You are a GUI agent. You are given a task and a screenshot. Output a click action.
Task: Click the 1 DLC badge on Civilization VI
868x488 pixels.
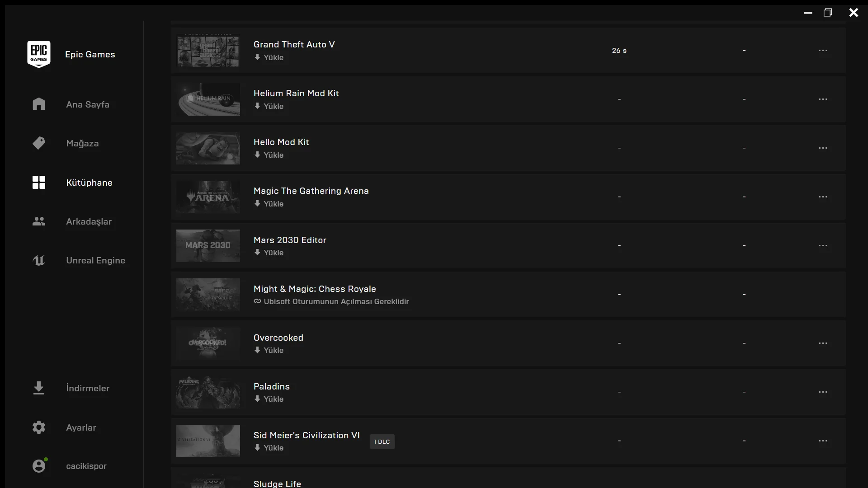pyautogui.click(x=382, y=442)
